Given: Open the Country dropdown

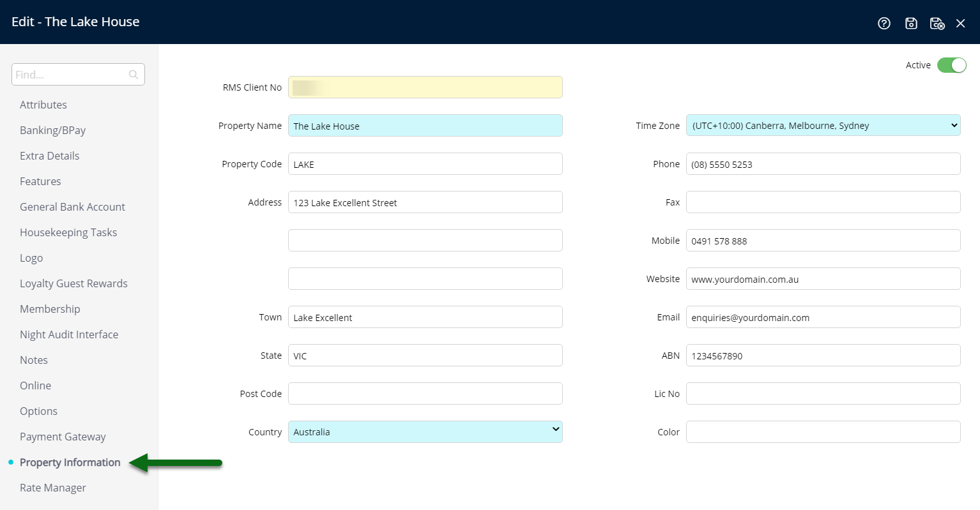Looking at the screenshot, I should point(425,432).
